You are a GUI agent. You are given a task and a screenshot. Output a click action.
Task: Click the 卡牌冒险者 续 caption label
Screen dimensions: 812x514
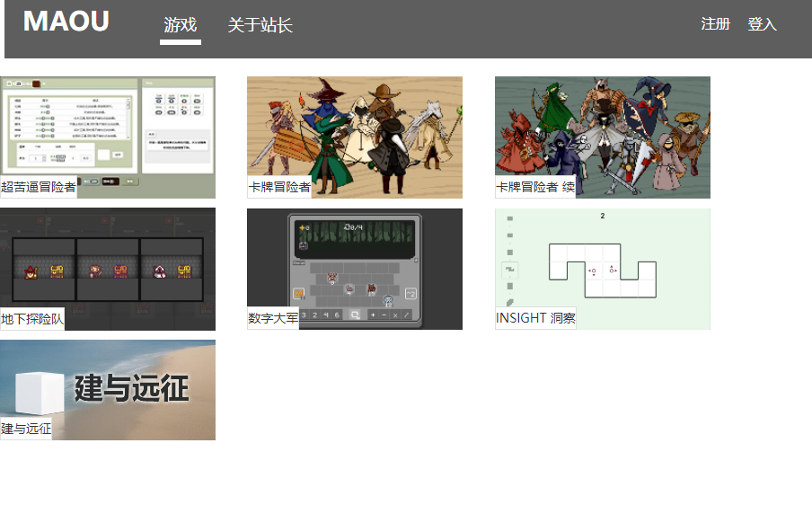[535, 187]
